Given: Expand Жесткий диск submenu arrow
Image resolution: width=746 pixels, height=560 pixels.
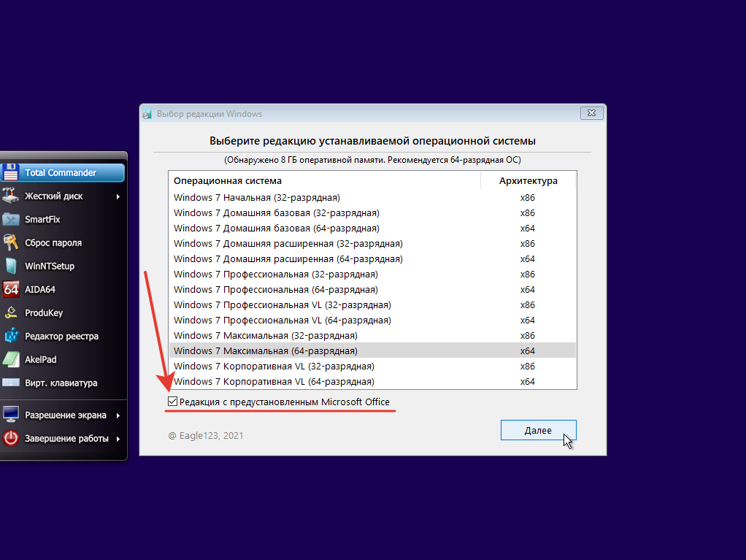Looking at the screenshot, I should pos(118,196).
